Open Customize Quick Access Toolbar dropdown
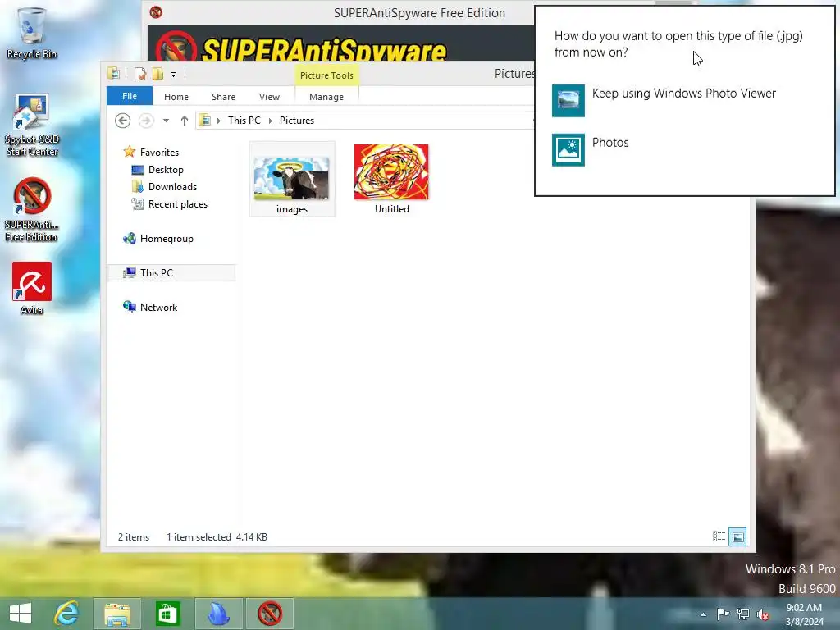The height and width of the screenshot is (630, 840). point(174,75)
